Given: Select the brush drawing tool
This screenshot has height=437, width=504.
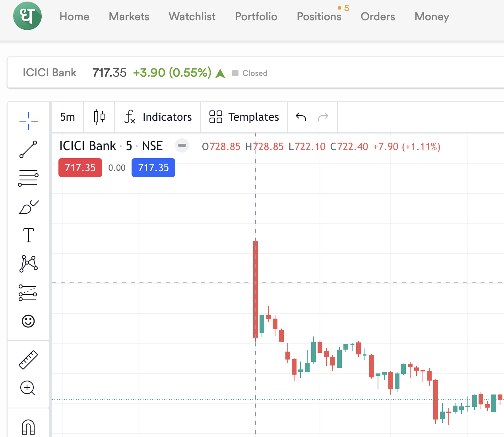Looking at the screenshot, I should [x=28, y=207].
